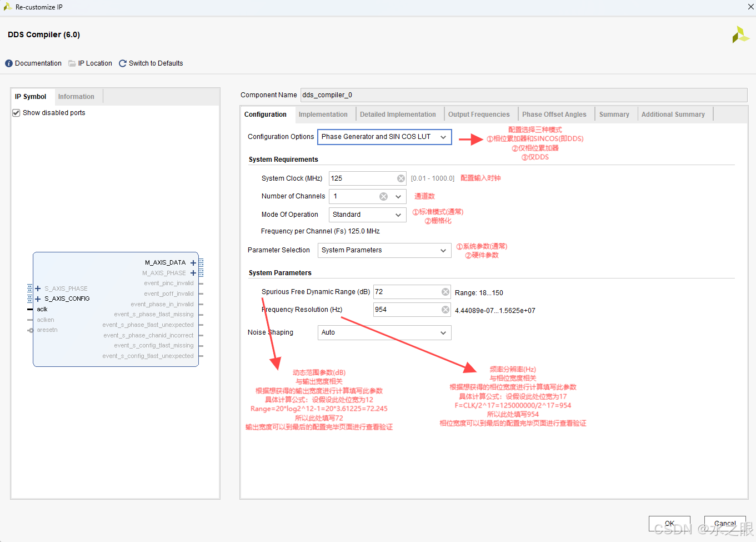Click event_phase_in_invalid port label

162,304
